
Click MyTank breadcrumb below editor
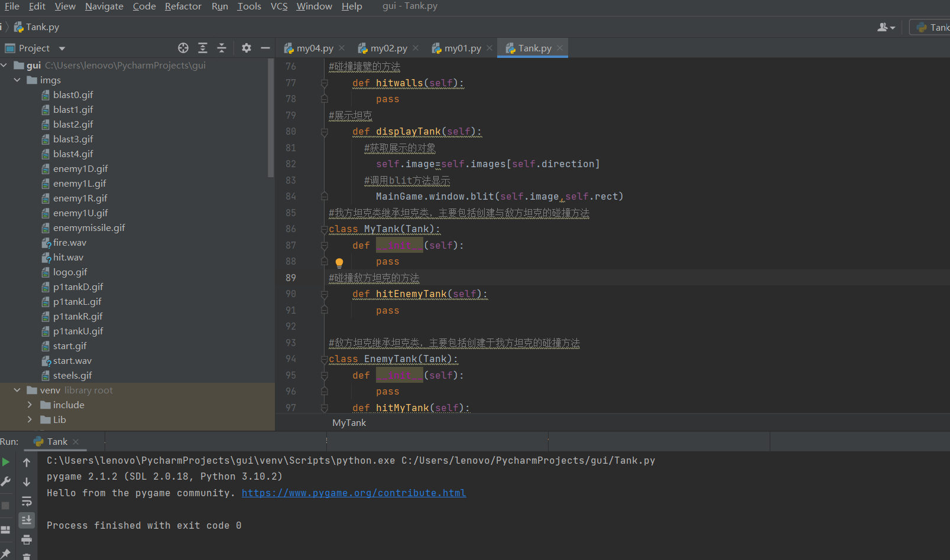point(349,422)
